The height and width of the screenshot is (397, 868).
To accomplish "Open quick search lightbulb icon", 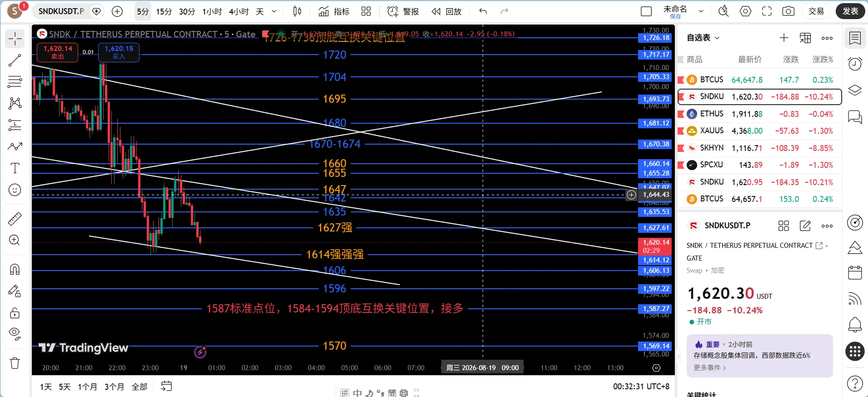I will [x=724, y=11].
